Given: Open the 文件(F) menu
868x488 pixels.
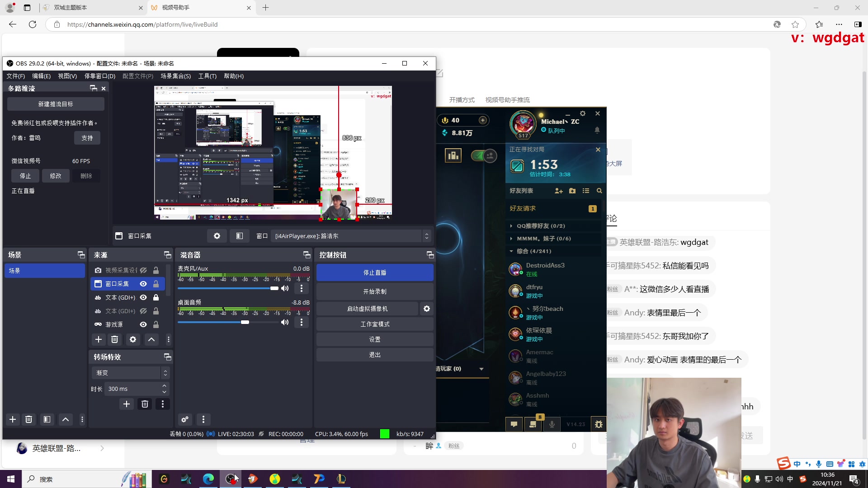Looking at the screenshot, I should click(16, 76).
